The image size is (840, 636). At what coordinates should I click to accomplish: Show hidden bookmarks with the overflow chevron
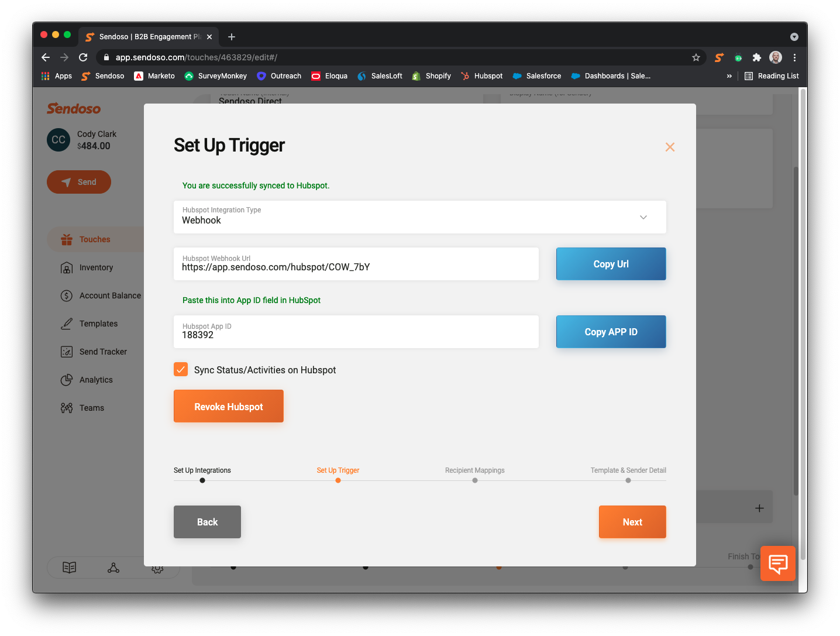click(729, 76)
